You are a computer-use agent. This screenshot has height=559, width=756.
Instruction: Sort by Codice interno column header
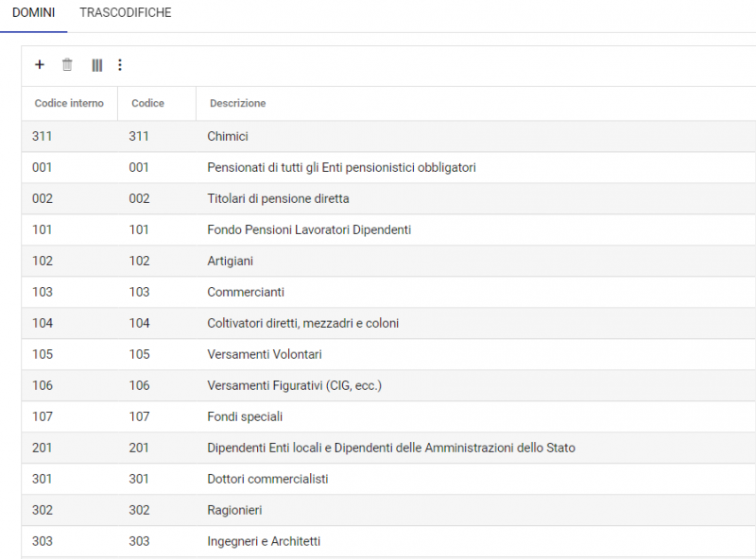(69, 103)
